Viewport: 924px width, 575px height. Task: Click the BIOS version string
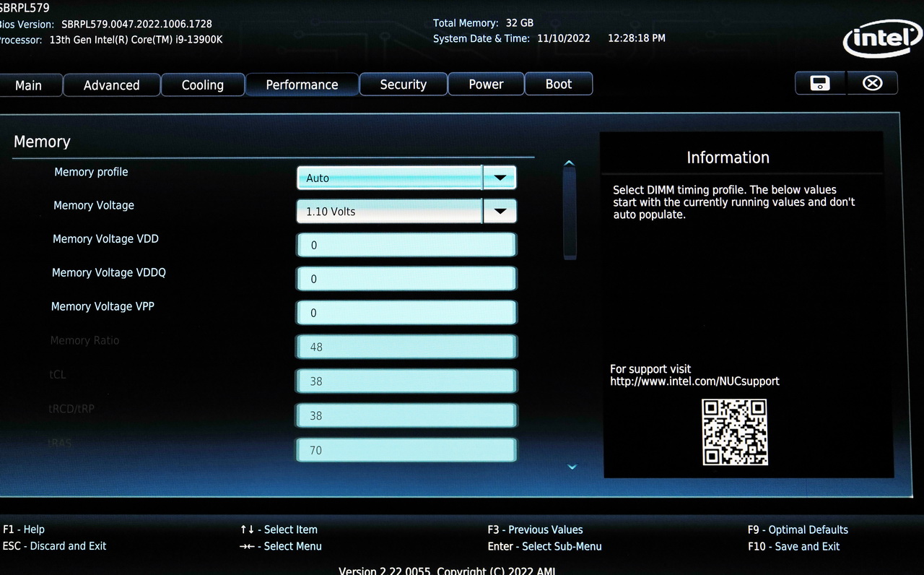(136, 24)
